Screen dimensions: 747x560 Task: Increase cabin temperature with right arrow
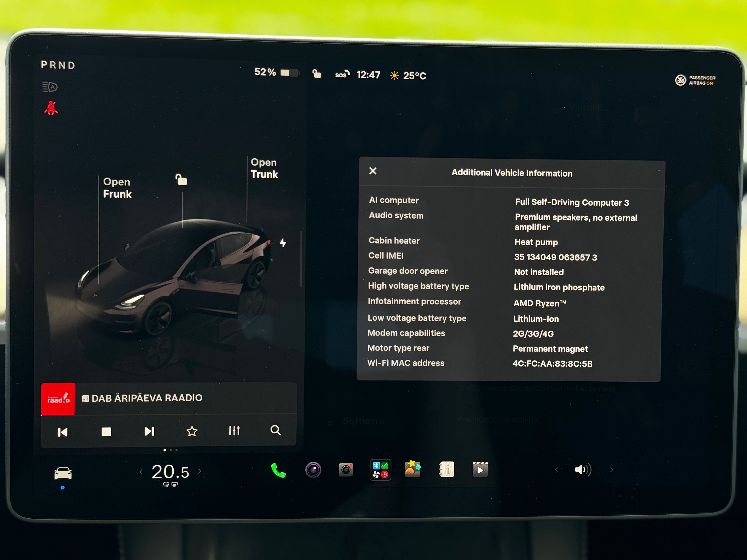(x=200, y=471)
